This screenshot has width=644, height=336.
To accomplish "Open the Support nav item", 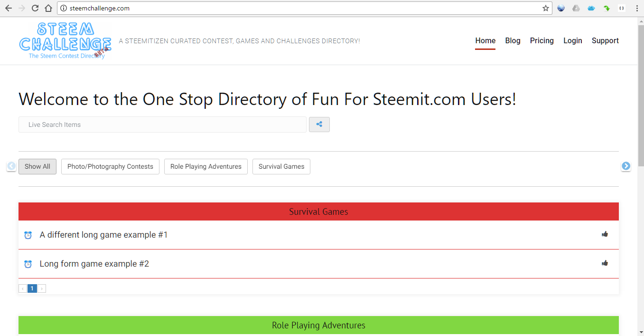I will pos(605,41).
